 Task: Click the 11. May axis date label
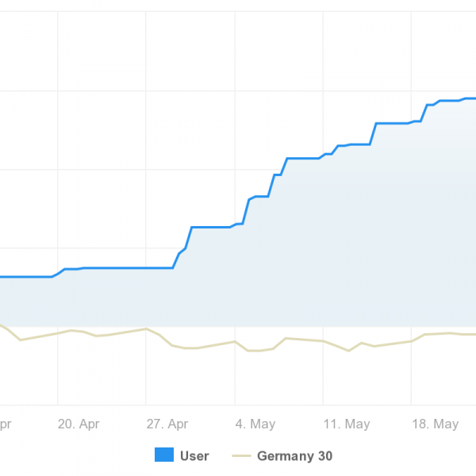click(x=347, y=424)
